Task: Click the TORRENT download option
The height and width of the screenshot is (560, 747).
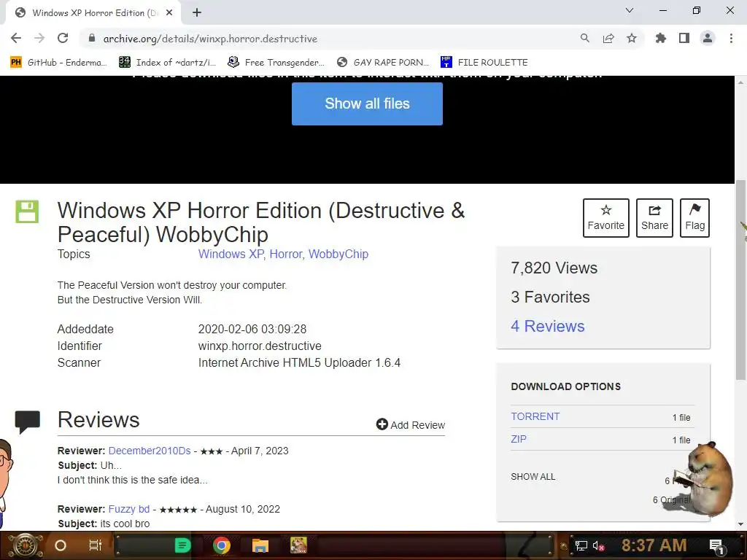Action: (535, 416)
